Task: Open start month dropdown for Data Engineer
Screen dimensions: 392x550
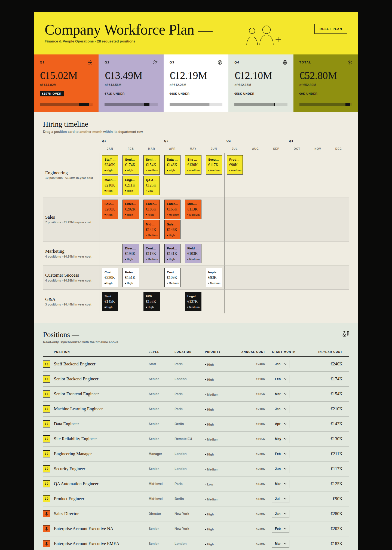Action: (280, 424)
